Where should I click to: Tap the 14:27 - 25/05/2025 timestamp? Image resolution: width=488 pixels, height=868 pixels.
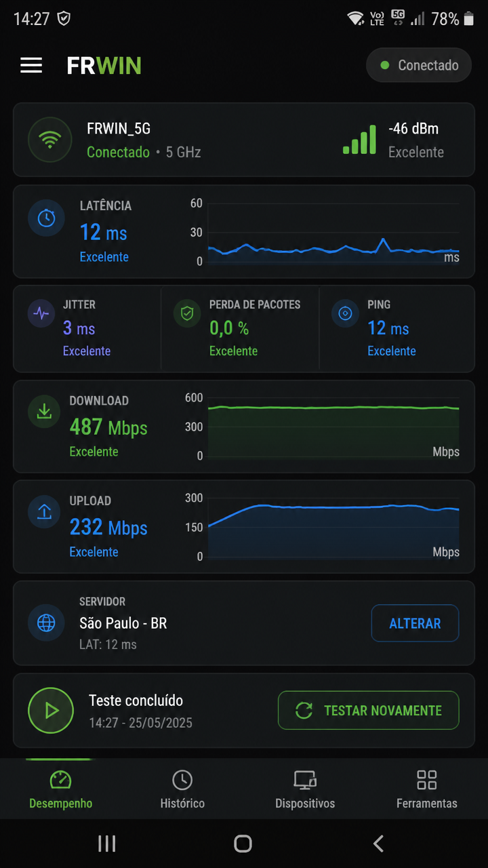pos(141,723)
